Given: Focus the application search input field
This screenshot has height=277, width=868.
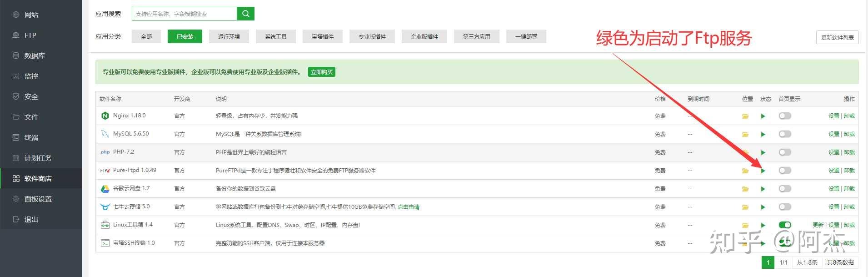Looking at the screenshot, I should 185,14.
